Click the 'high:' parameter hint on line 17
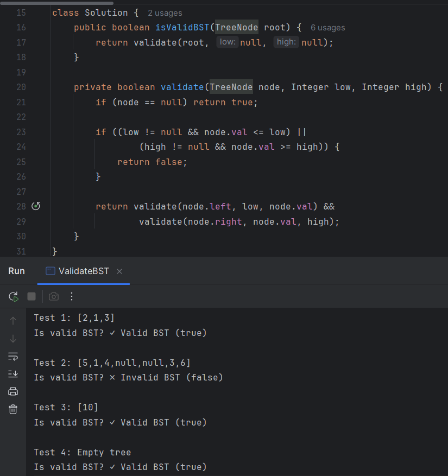The image size is (448, 476). [286, 42]
